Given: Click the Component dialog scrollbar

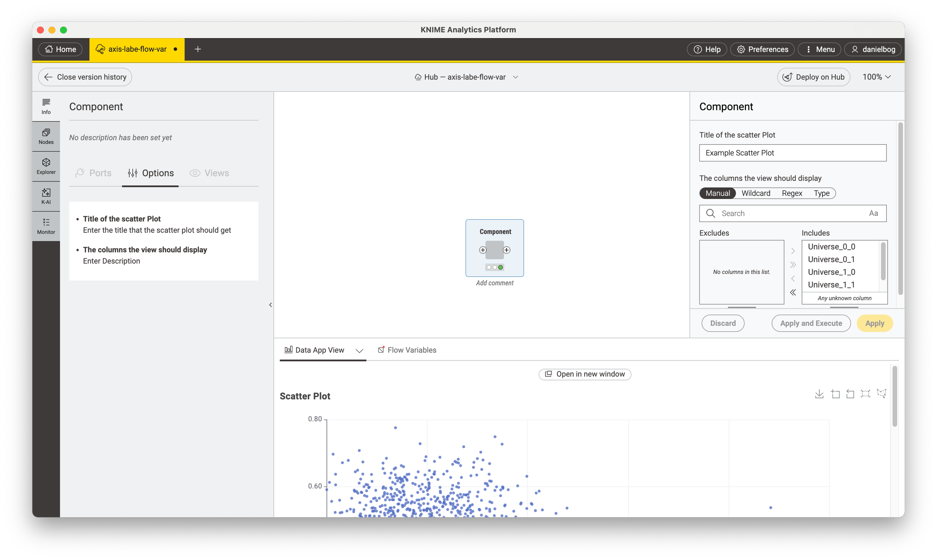Looking at the screenshot, I should 901,209.
